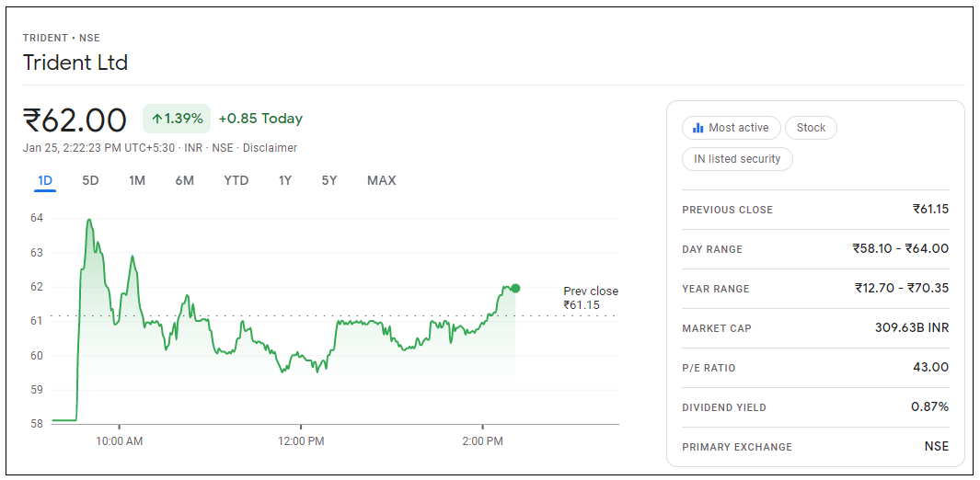This screenshot has height=480, width=980.
Task: Select the 1D time range tab
Action: click(45, 180)
